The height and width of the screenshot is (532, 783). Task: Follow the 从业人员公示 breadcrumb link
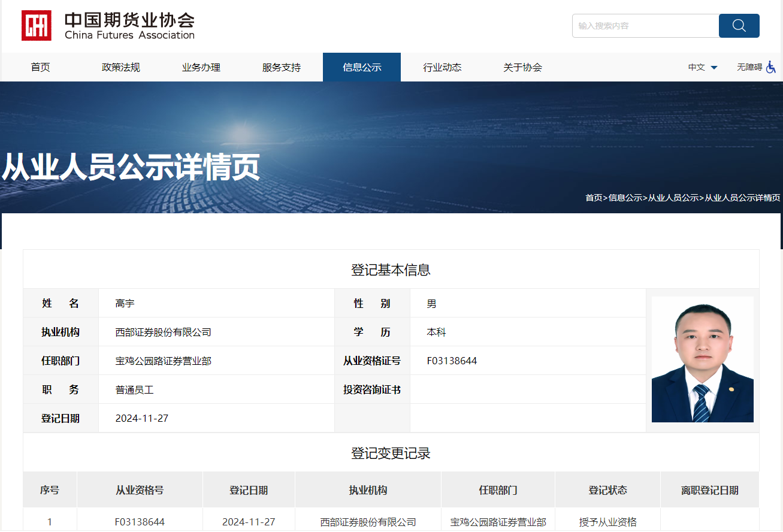pyautogui.click(x=673, y=198)
